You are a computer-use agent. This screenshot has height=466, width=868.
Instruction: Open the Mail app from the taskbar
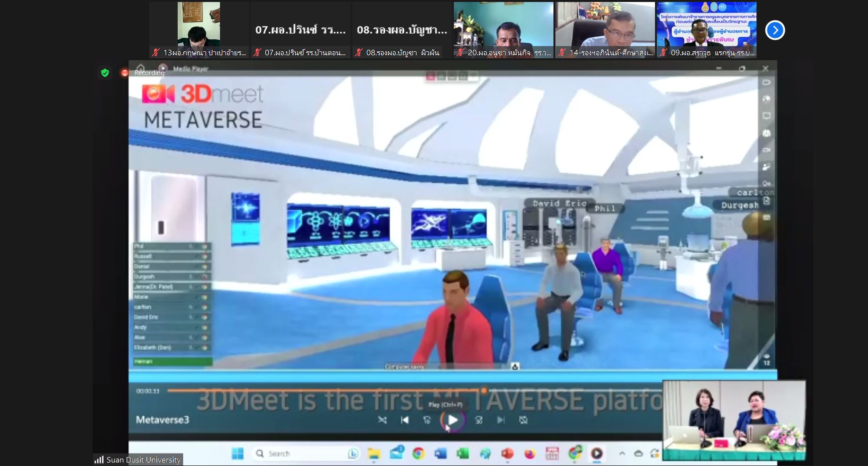pyautogui.click(x=396, y=453)
